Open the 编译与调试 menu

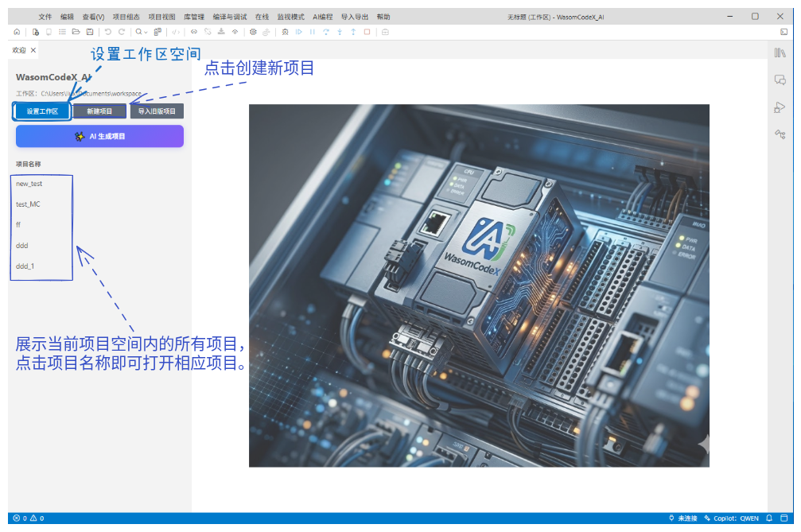pyautogui.click(x=230, y=17)
